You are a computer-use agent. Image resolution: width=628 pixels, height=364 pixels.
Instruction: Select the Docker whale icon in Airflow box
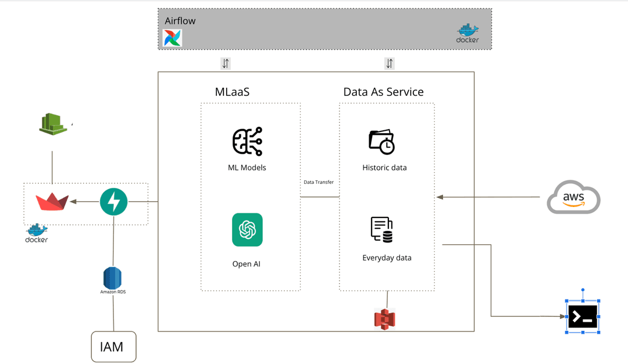[x=468, y=33]
